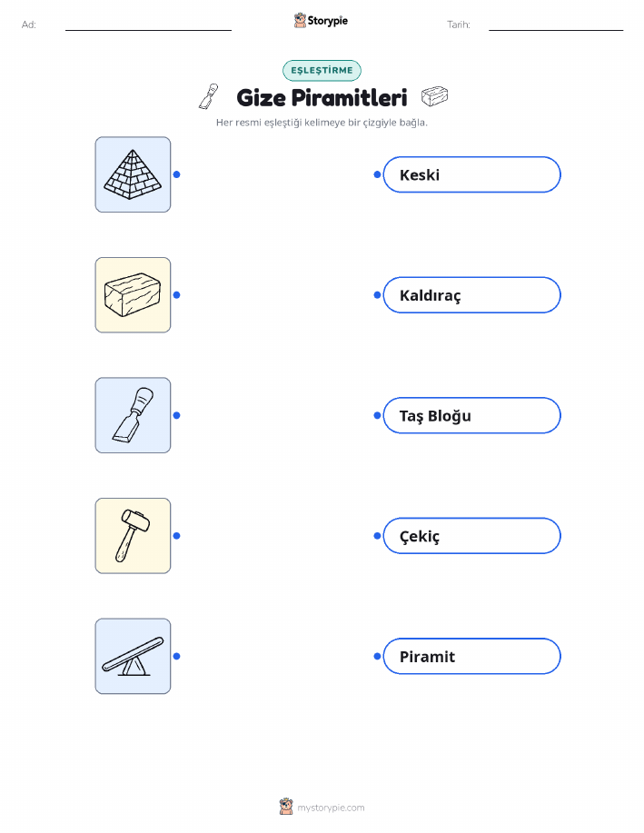644x833 pixels.
Task: Choose the Çekiç word box
Action: coord(471,536)
